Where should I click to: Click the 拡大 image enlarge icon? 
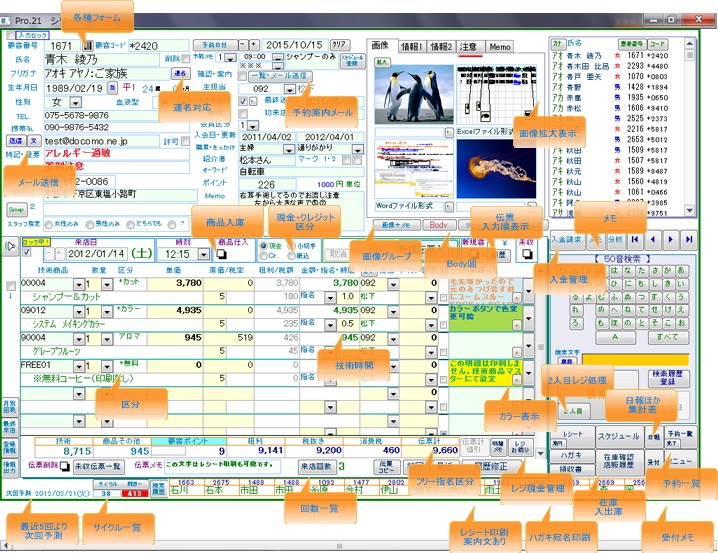click(382, 61)
